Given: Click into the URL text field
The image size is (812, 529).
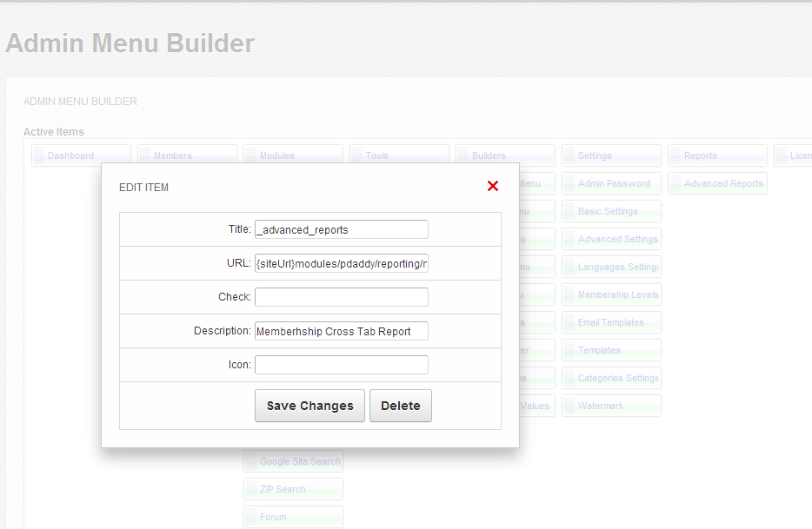Looking at the screenshot, I should (x=341, y=263).
